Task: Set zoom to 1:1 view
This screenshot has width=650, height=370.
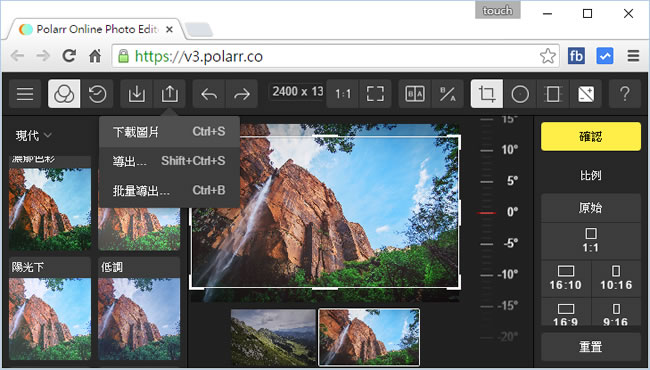Action: coord(343,94)
